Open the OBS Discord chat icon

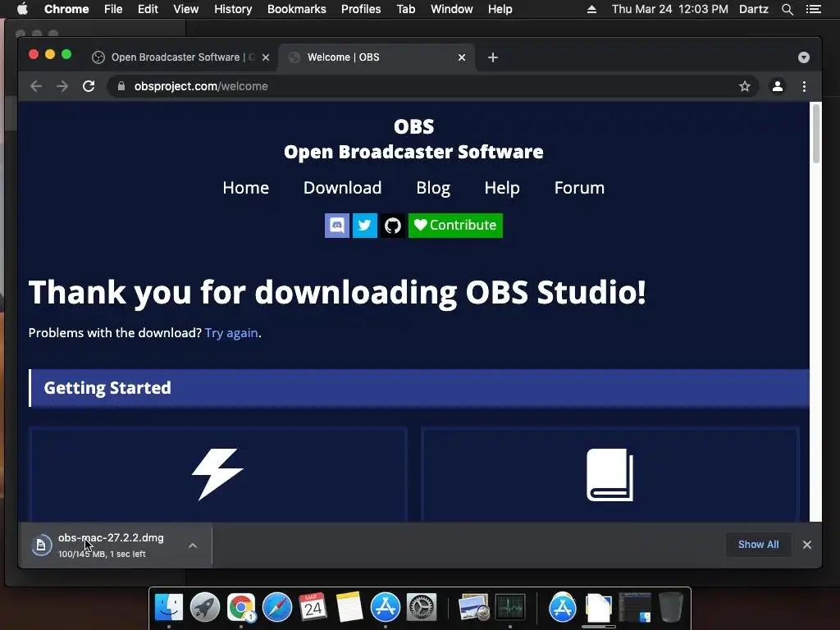(337, 226)
